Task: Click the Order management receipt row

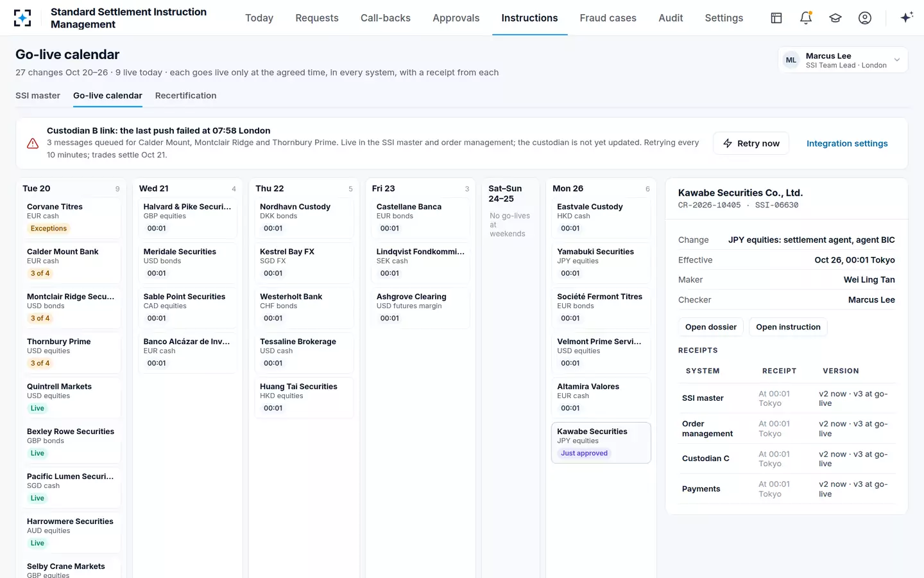Action: [x=787, y=428]
